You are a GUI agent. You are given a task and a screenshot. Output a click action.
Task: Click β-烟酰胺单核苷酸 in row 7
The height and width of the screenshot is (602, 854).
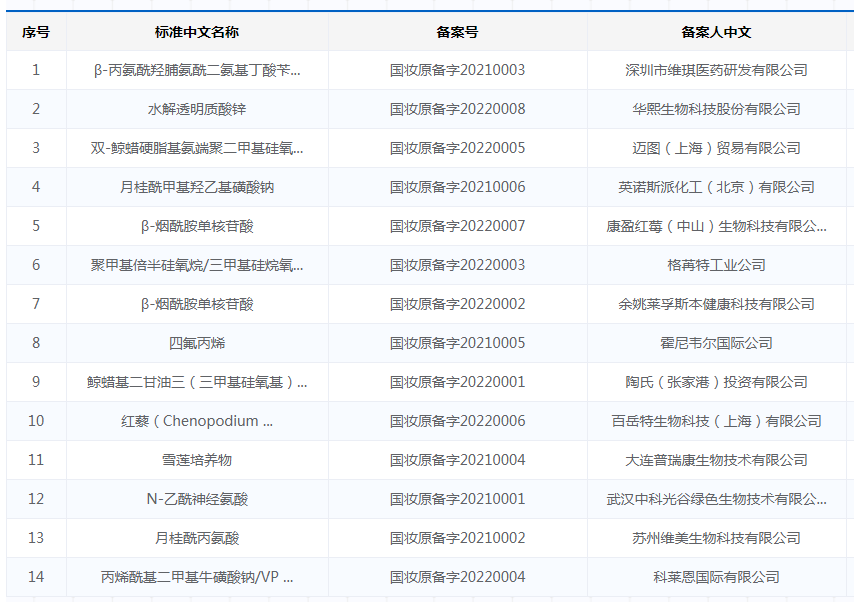pos(197,304)
